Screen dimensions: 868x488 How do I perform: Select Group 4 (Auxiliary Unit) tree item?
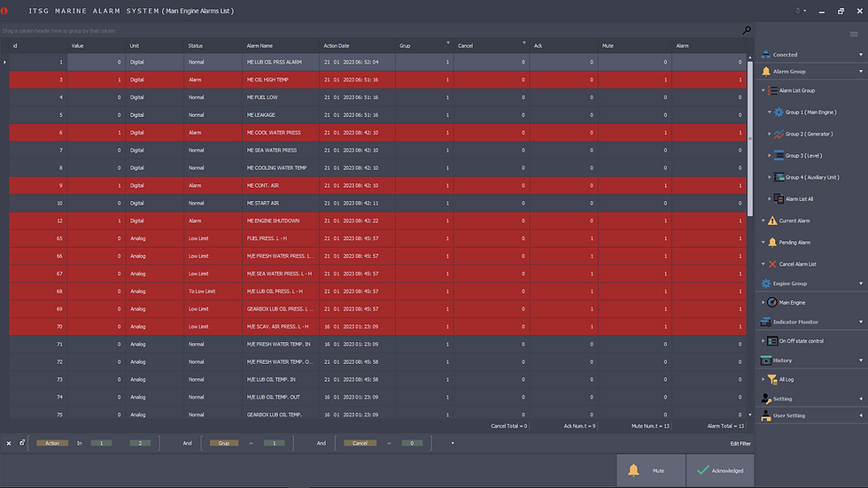pyautogui.click(x=812, y=177)
